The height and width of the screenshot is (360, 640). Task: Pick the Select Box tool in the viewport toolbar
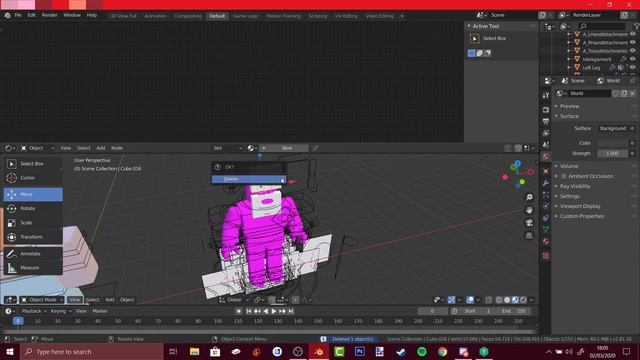click(33, 164)
